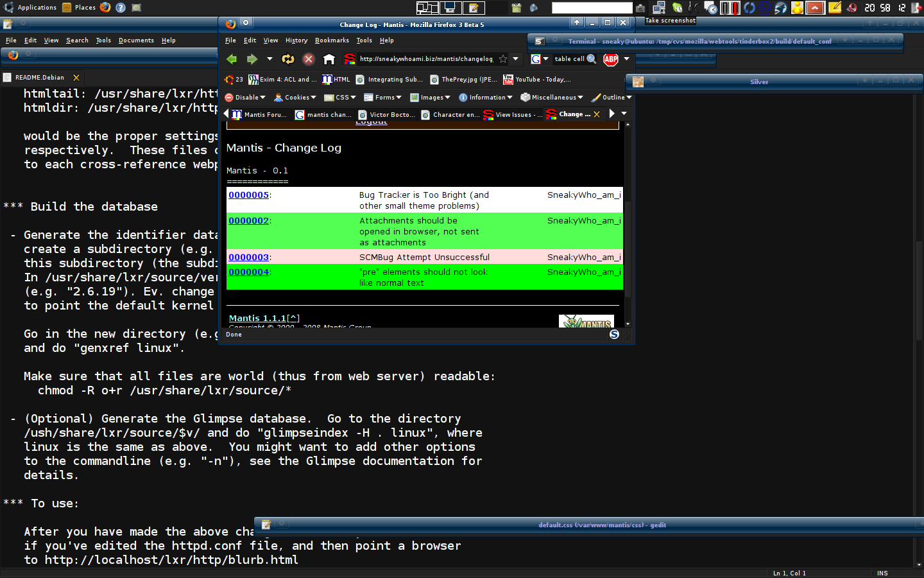Open the URL history dropdown arrow
Viewport: 924px width, 578px height.
click(x=515, y=59)
